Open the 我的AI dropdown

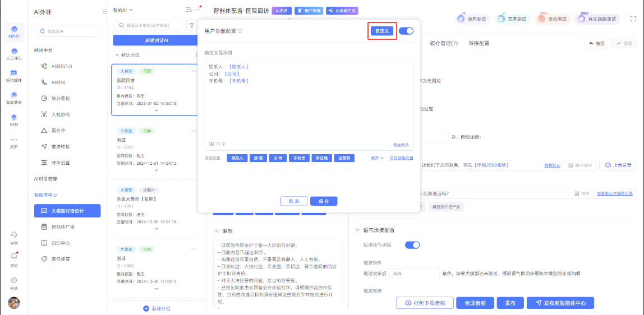(123, 10)
